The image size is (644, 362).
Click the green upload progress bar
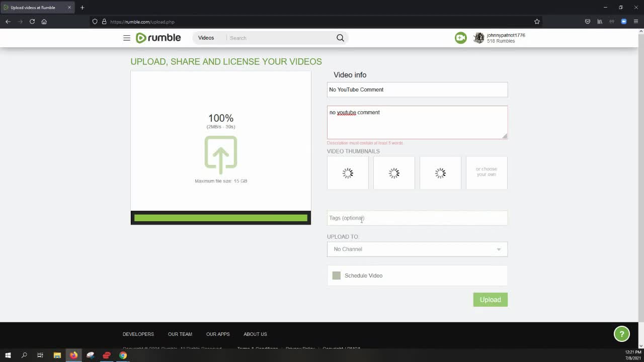pyautogui.click(x=221, y=218)
